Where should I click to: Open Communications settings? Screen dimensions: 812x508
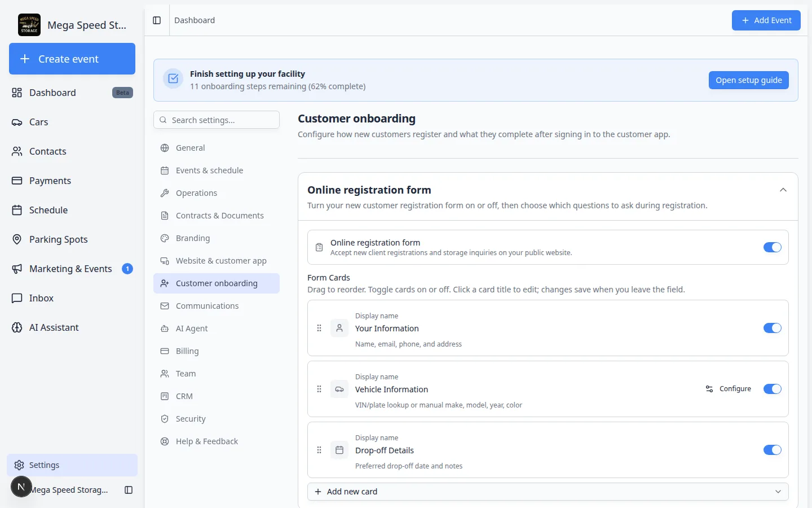217,306
